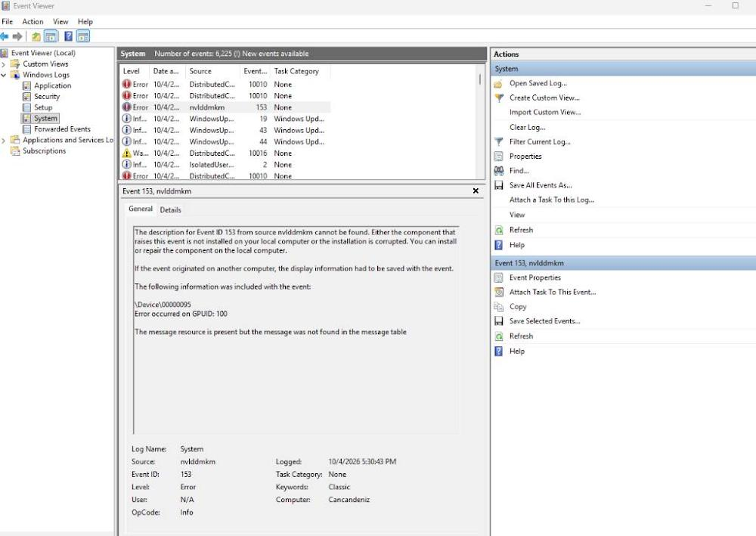The height and width of the screenshot is (536, 756).
Task: Open the View menu in the menu bar
Action: pyautogui.click(x=60, y=22)
